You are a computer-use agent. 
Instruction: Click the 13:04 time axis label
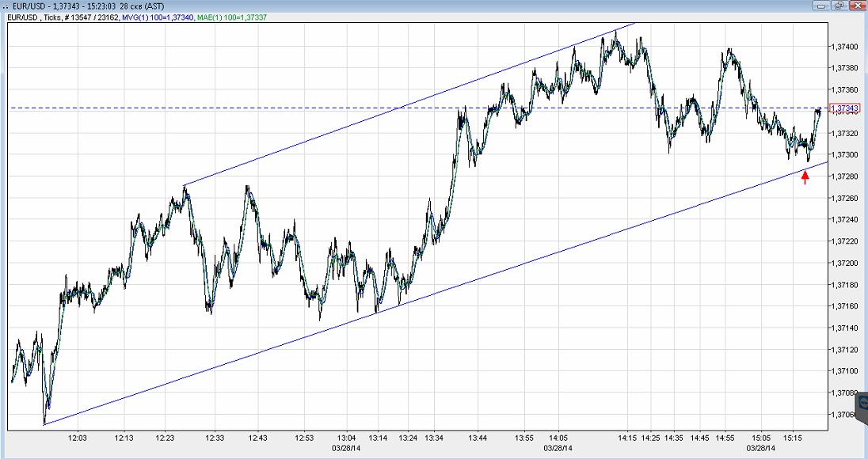coord(347,438)
